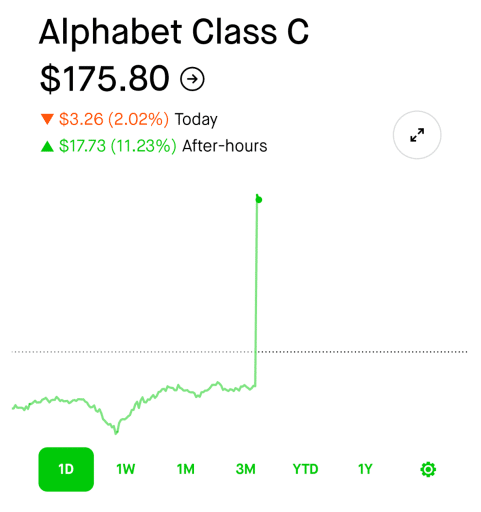Click the chart's lowest dip point
The image size is (481, 512).
pos(116,433)
